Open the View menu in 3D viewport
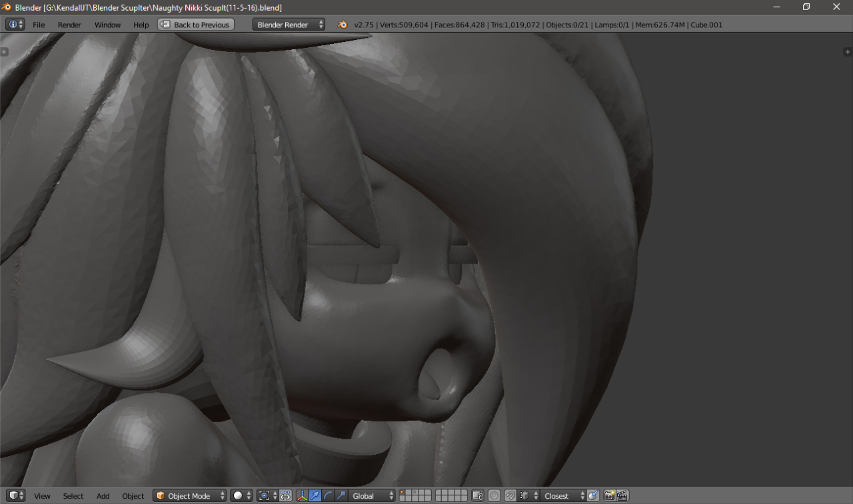 42,496
